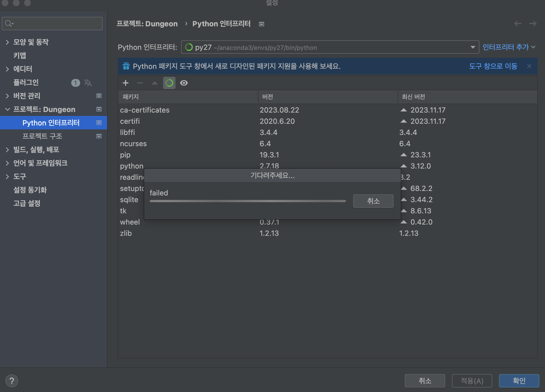Click the help question mark button

click(11, 381)
